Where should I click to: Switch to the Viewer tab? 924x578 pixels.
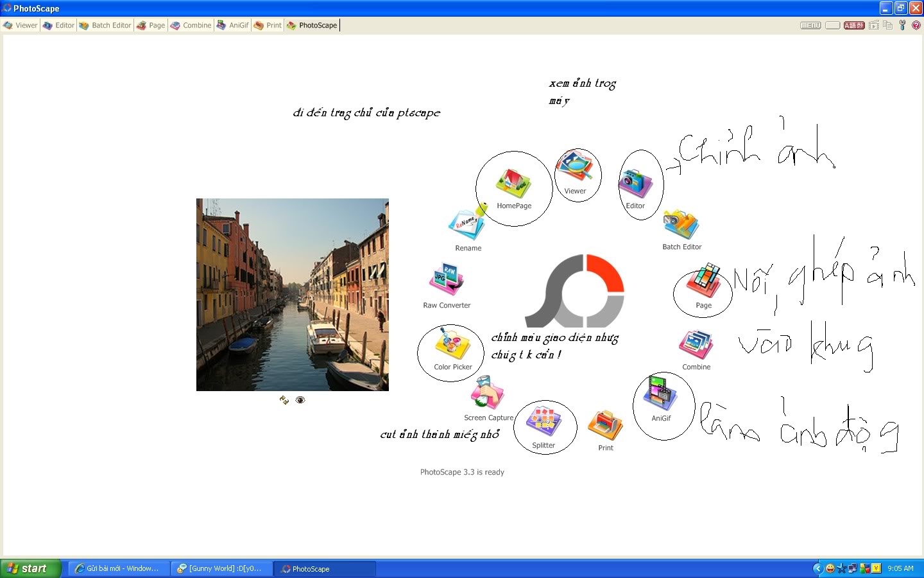point(20,25)
